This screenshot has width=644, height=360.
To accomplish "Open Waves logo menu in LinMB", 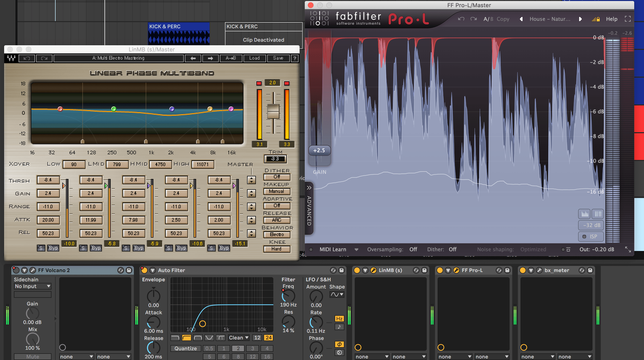I will (x=11, y=58).
